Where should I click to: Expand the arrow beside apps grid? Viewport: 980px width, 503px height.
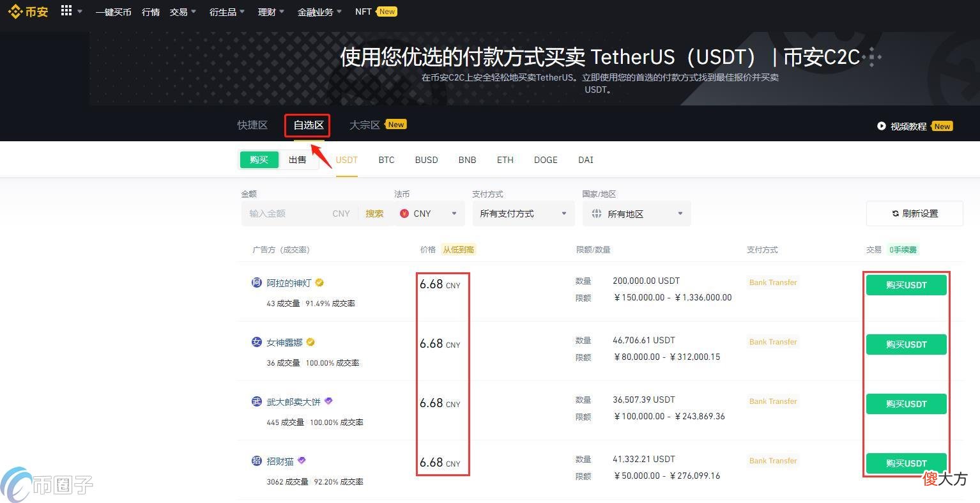pos(80,12)
